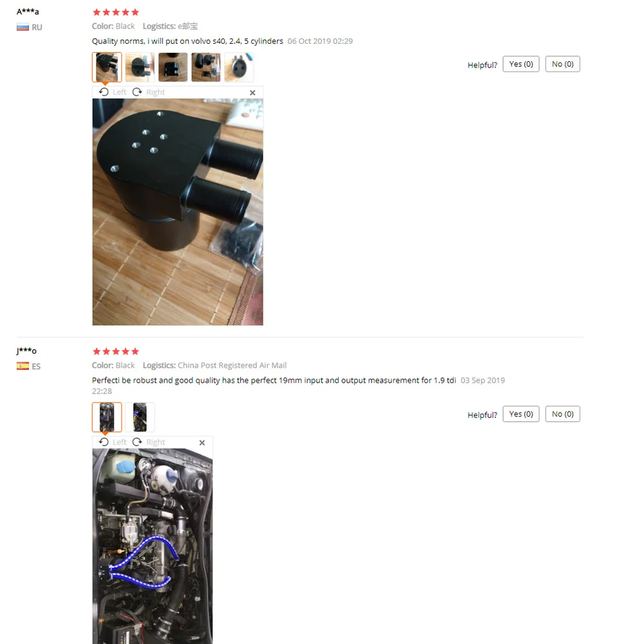The height and width of the screenshot is (644, 644).
Task: Select first thumbnail in A***a's review
Action: coord(107,67)
